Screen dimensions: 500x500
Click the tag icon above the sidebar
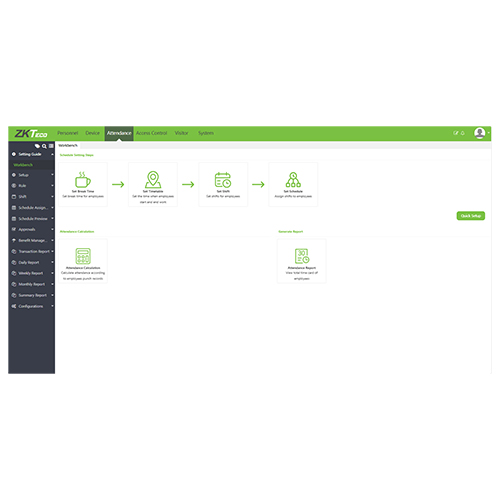pyautogui.click(x=37, y=146)
